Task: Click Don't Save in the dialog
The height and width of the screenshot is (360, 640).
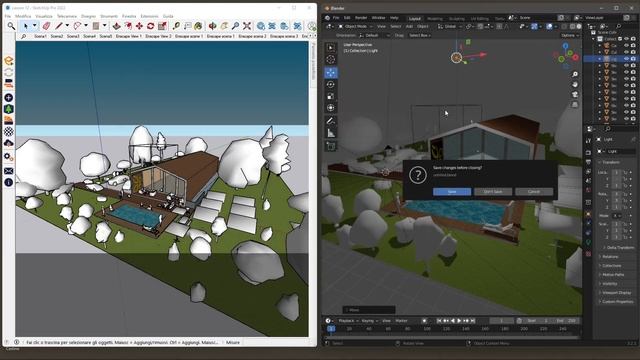Action: 493,191
